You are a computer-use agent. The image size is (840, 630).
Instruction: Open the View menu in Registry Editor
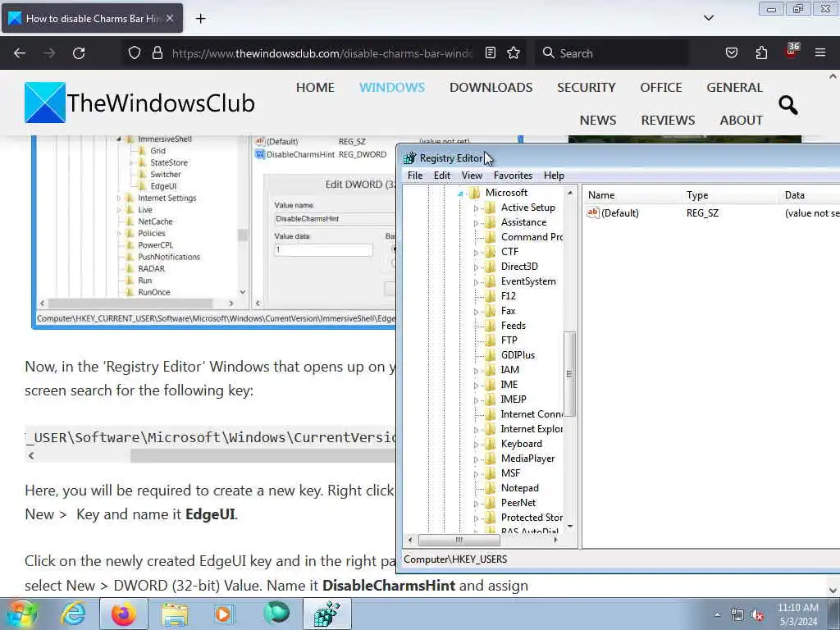point(472,176)
